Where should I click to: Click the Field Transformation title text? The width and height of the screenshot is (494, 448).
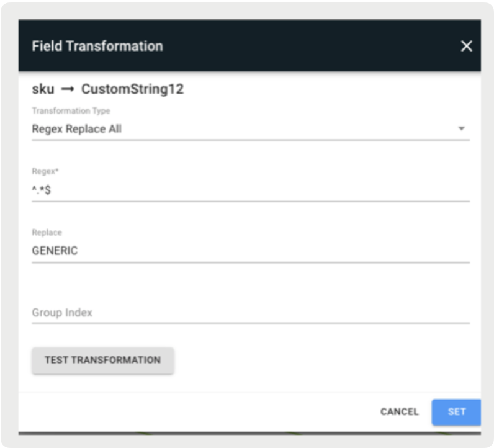coord(97,46)
